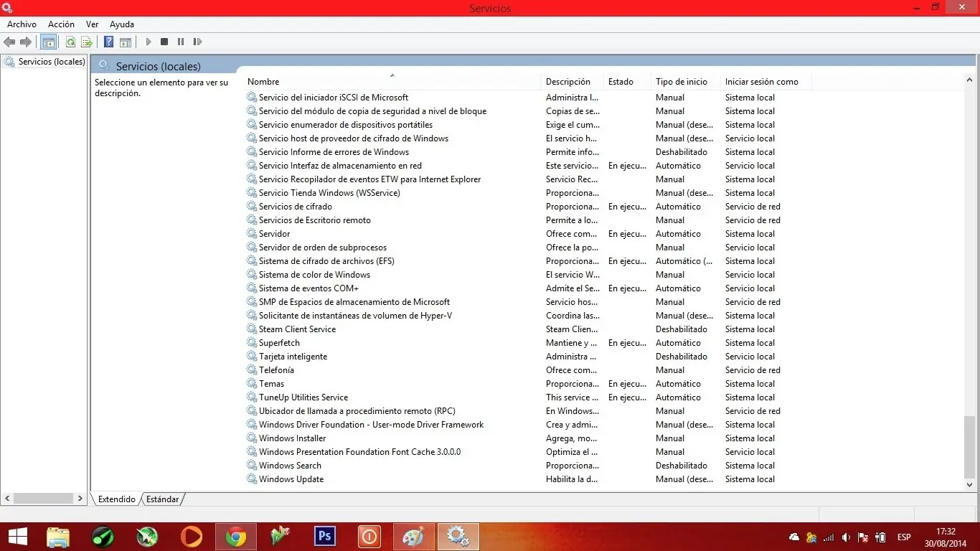The height and width of the screenshot is (551, 980).
Task: Open the Acción menu
Action: click(x=61, y=24)
